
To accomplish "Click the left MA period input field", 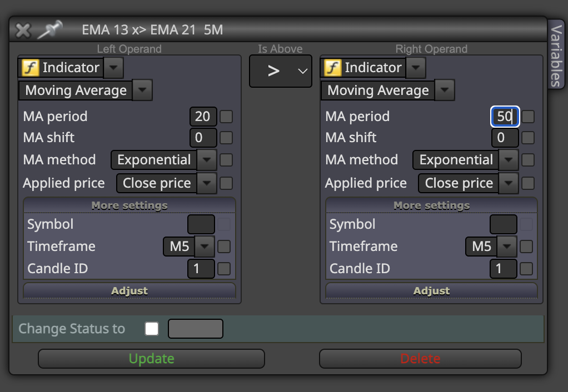I will pos(203,117).
